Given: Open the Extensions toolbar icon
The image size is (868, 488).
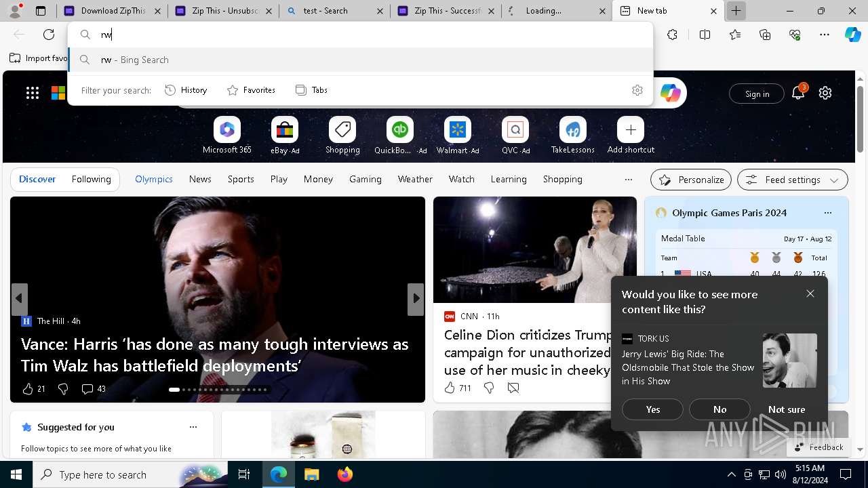Looking at the screenshot, I should pyautogui.click(x=672, y=35).
